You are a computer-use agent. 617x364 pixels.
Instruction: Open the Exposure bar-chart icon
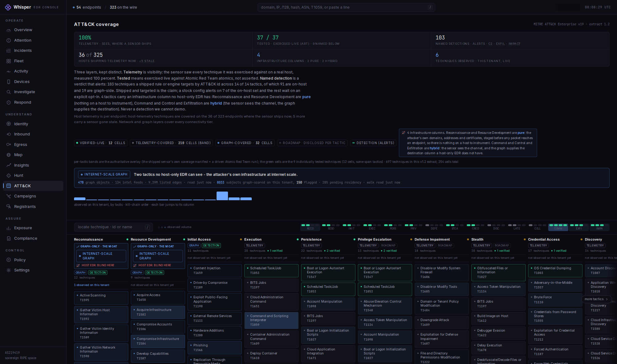[x=9, y=228]
